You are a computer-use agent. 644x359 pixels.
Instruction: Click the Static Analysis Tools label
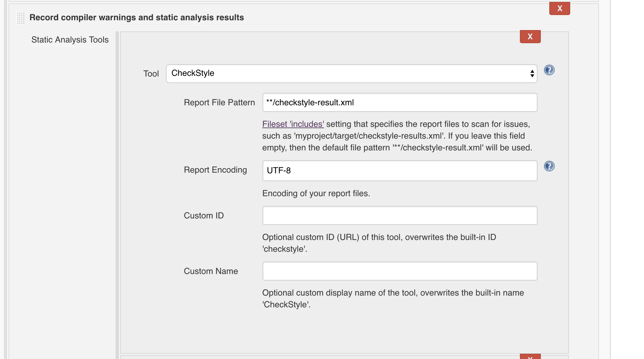[70, 40]
